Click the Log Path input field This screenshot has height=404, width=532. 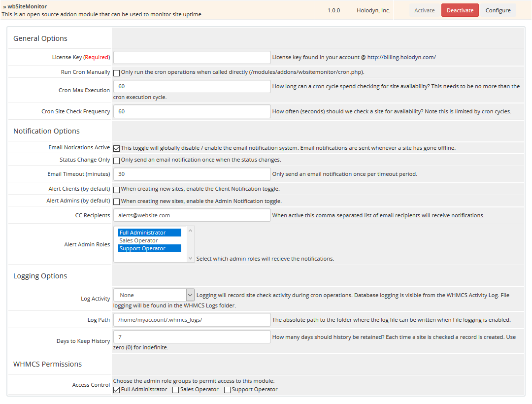[192, 320]
